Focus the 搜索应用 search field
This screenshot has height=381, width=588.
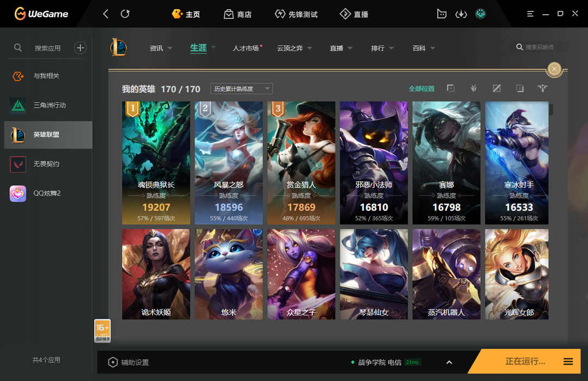point(47,48)
